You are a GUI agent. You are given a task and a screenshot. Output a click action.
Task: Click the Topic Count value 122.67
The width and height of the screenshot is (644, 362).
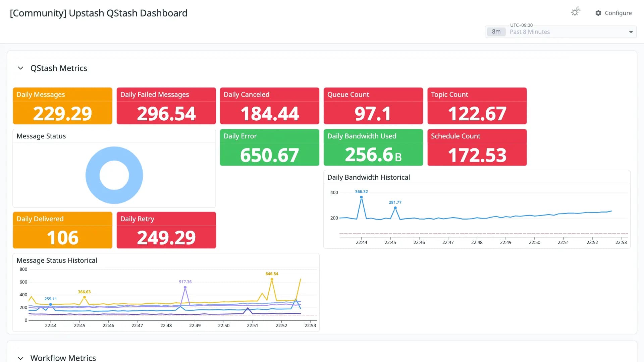(x=477, y=114)
